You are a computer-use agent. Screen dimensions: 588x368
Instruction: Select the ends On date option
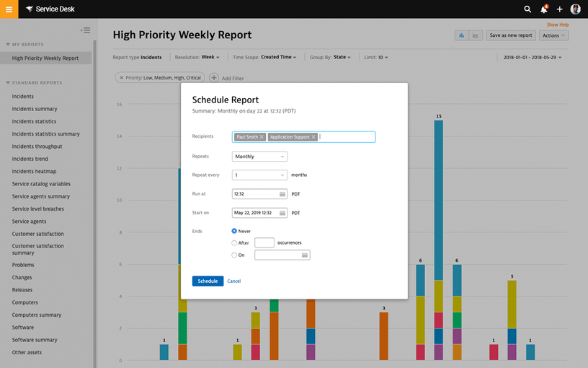[234, 255]
